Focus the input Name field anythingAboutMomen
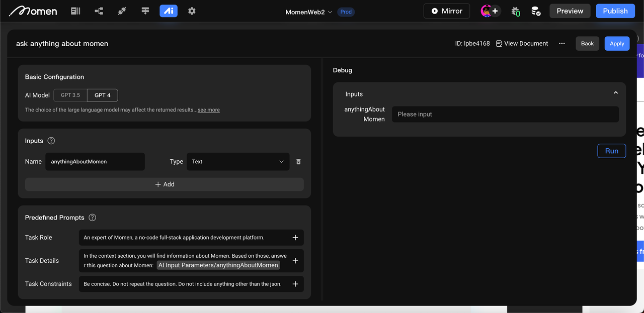Viewport: 644px width, 313px height. coord(95,162)
